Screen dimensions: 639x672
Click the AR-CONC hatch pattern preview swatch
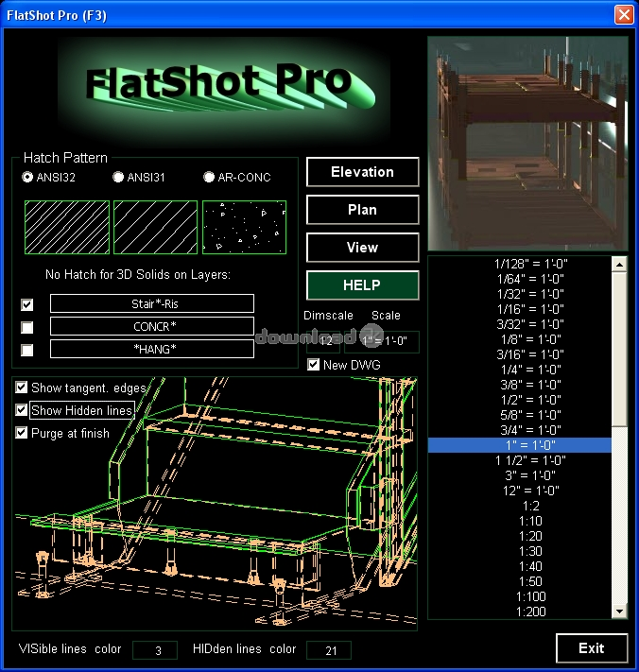pos(244,227)
